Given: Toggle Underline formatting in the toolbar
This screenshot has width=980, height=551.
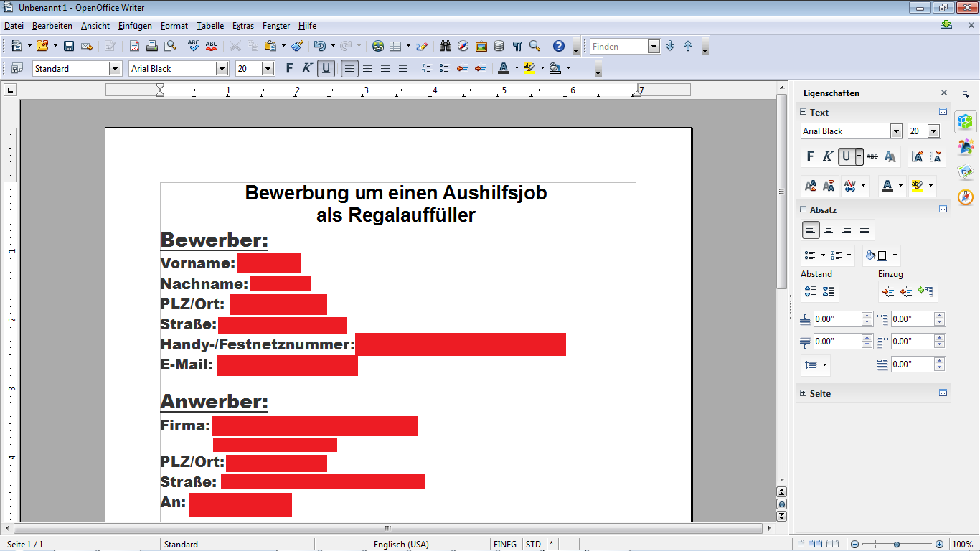Looking at the screenshot, I should click(x=326, y=68).
